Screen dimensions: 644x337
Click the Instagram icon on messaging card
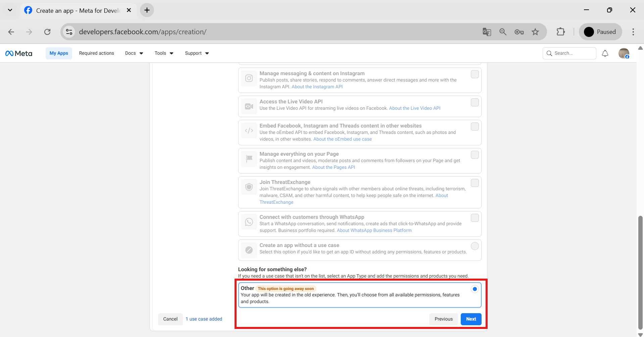(249, 78)
